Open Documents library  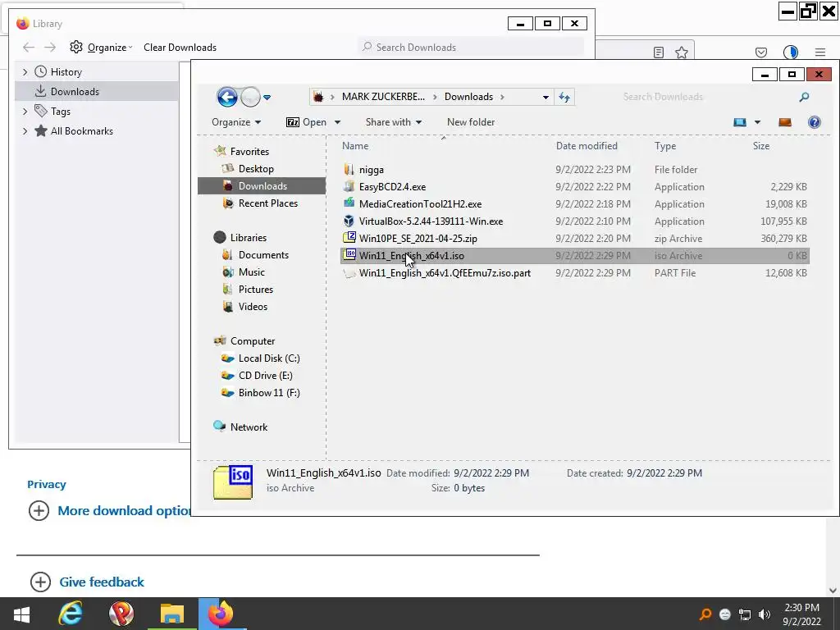tap(263, 255)
